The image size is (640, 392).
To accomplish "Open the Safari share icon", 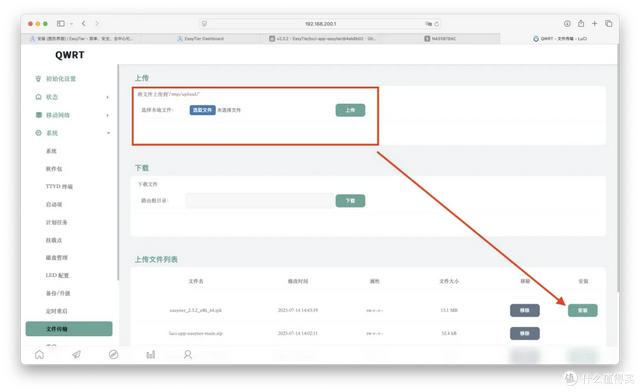I will pos(581,24).
